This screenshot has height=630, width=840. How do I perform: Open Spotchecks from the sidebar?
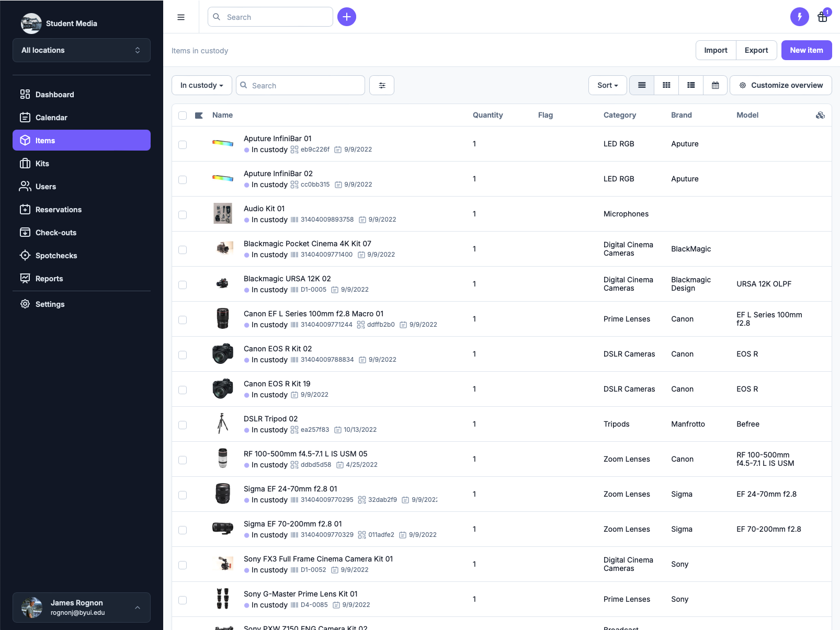pyautogui.click(x=56, y=256)
